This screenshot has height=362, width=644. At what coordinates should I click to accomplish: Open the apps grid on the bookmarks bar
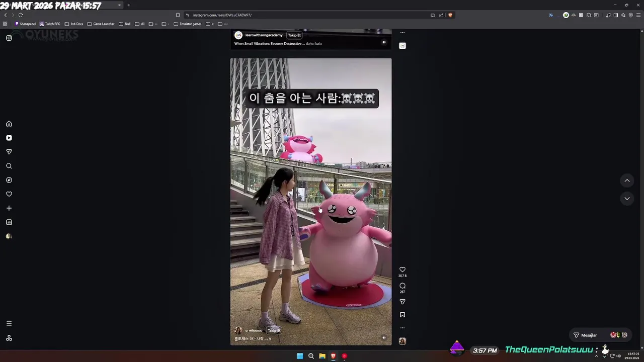(5, 24)
